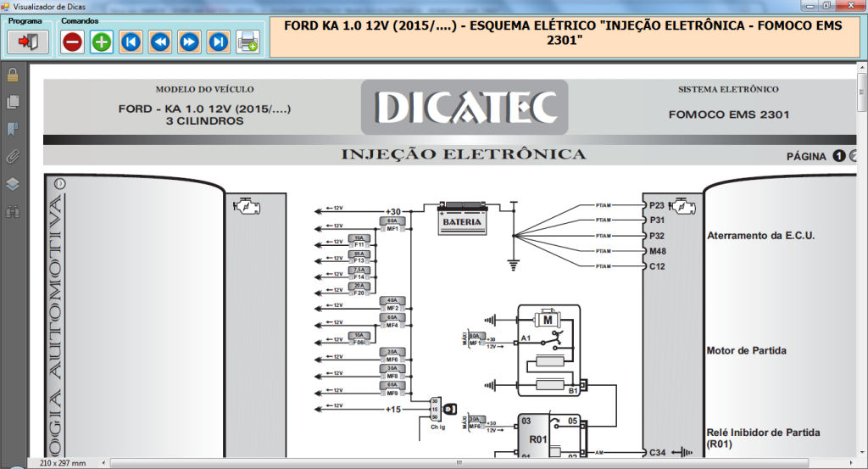Click 'MODELO DO VEÍCULO' heading
Image resolution: width=868 pixels, height=469 pixels.
tap(205, 89)
